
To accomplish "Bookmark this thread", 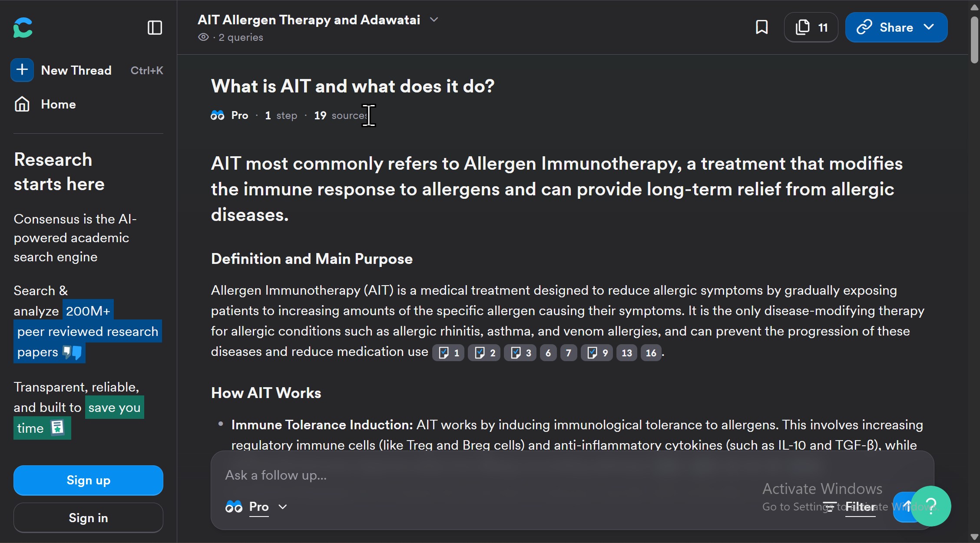I will click(762, 27).
